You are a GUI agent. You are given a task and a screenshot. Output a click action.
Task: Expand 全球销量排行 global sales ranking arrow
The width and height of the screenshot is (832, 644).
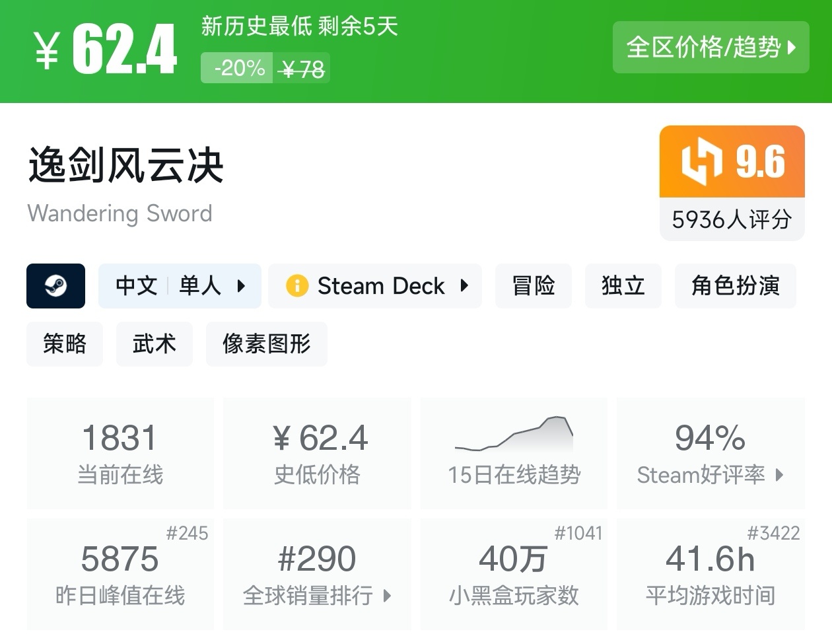coord(388,596)
